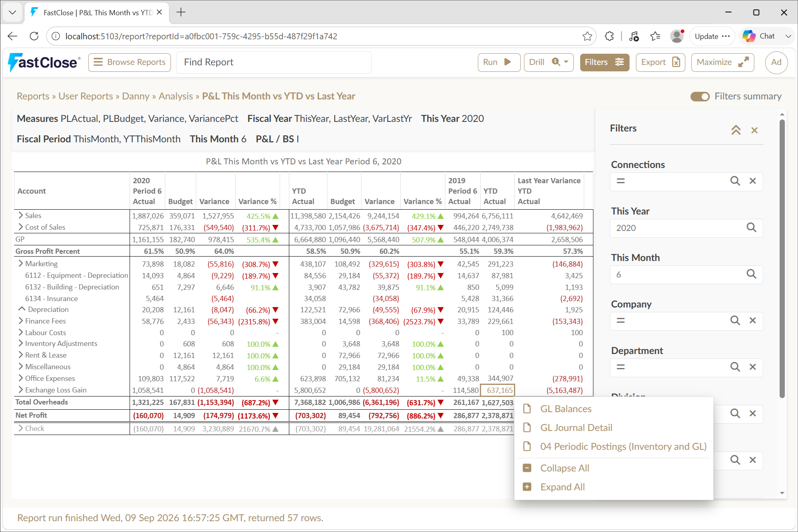Open the Analysis breadcrumb link
This screenshot has height=532, width=798.
(175, 96)
